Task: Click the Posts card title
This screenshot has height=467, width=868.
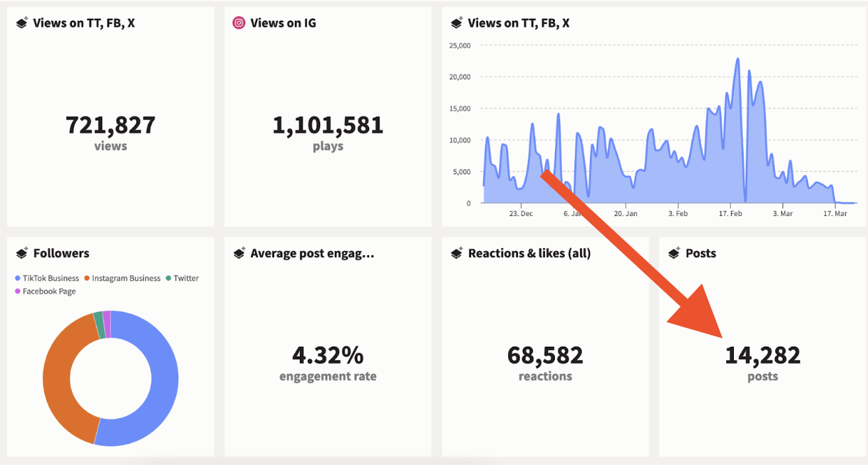Action: point(701,253)
